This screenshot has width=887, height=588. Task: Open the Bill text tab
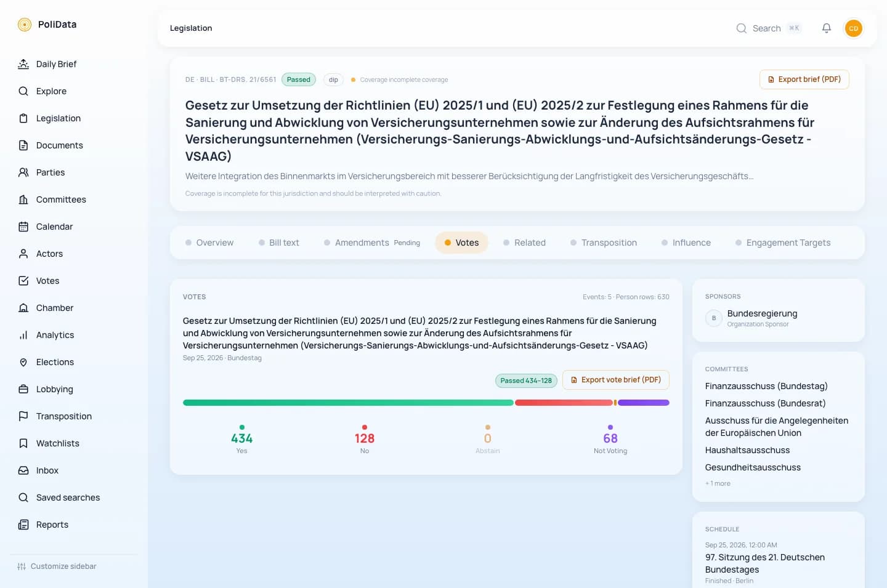click(x=279, y=243)
